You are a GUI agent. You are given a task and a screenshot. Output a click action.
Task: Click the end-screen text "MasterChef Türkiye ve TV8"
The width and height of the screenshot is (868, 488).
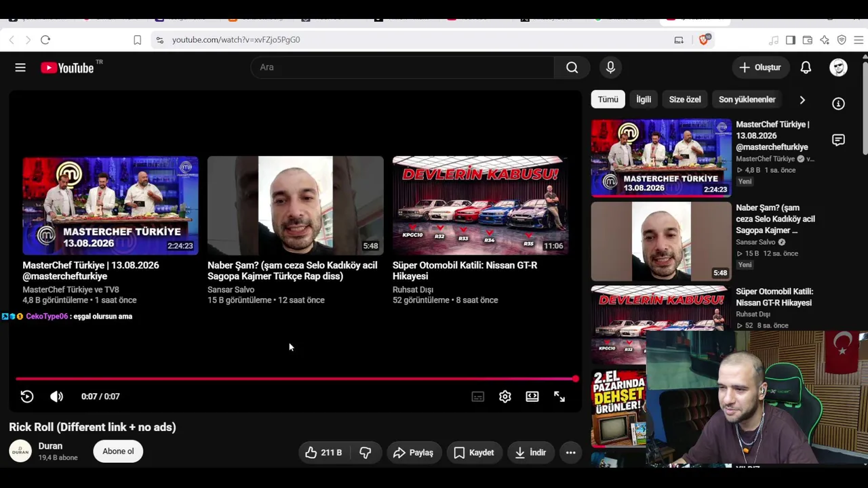(x=71, y=289)
